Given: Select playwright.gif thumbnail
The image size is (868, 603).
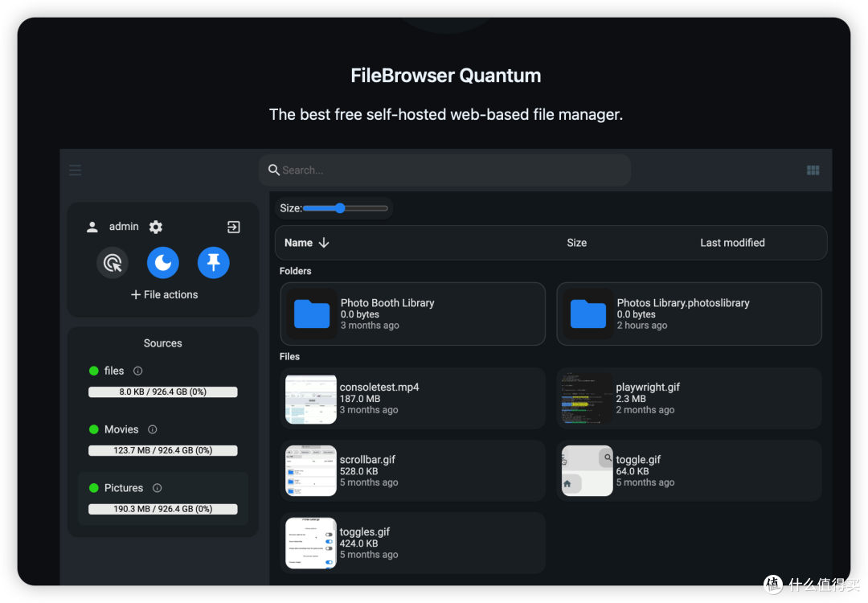Looking at the screenshot, I should tap(587, 400).
